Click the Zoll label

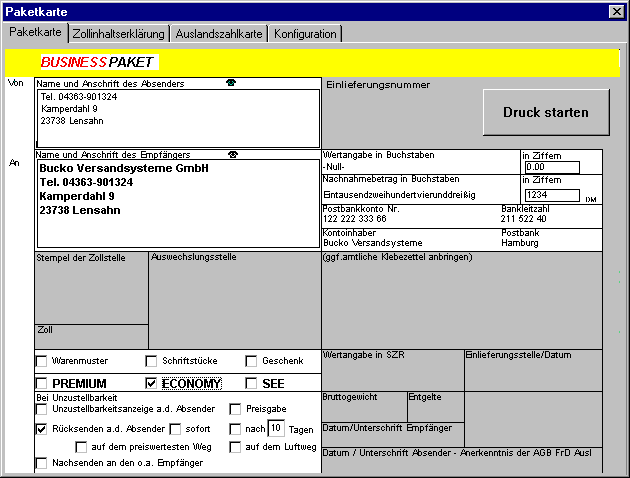click(x=45, y=330)
